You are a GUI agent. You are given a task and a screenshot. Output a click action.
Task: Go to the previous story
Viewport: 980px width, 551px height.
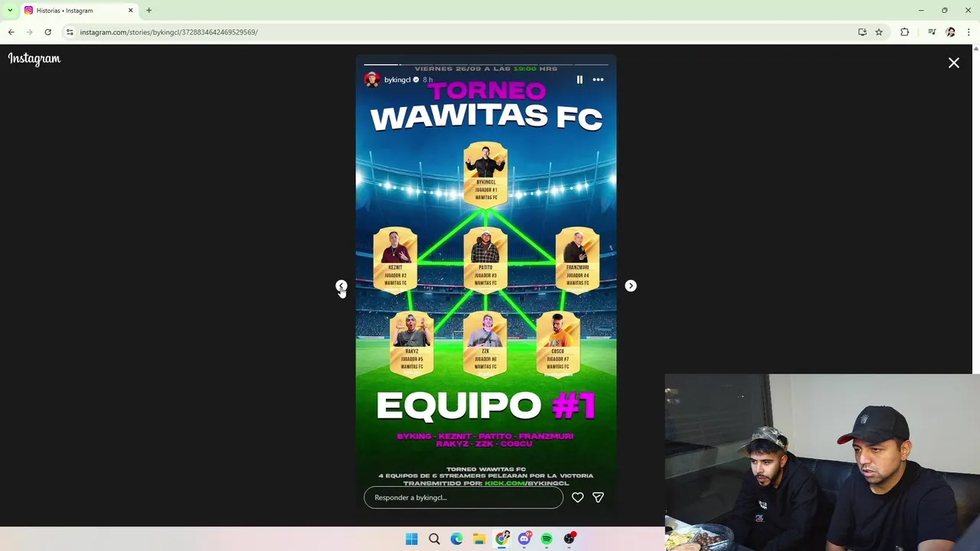(x=341, y=285)
